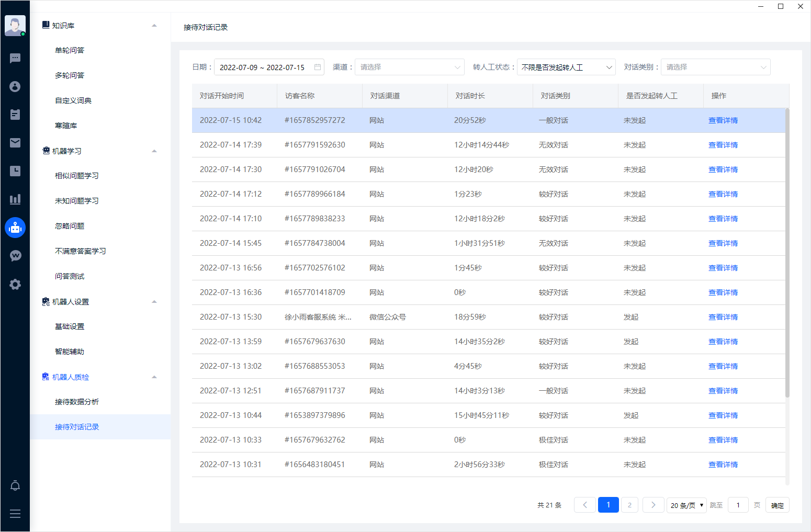Image resolution: width=811 pixels, height=532 pixels.
Task: Open the date range calendar icon
Action: pyautogui.click(x=318, y=67)
